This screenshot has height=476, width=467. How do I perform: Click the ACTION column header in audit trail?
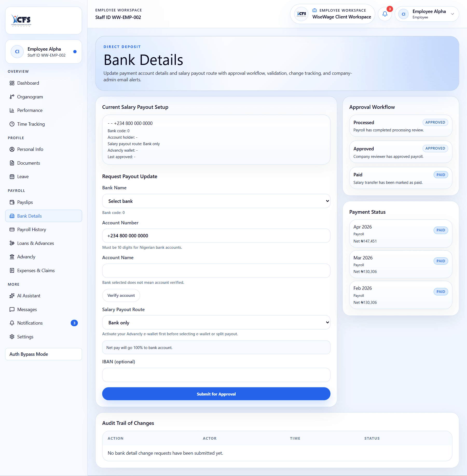point(115,438)
